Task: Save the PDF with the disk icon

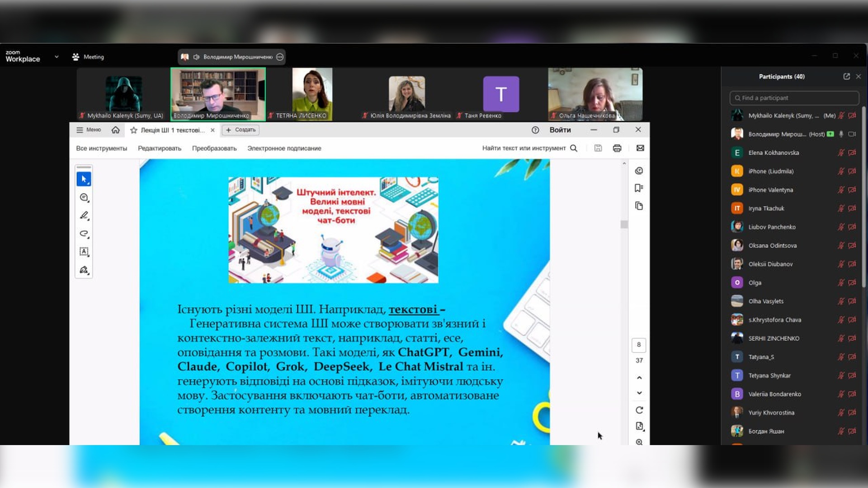Action: pos(598,148)
